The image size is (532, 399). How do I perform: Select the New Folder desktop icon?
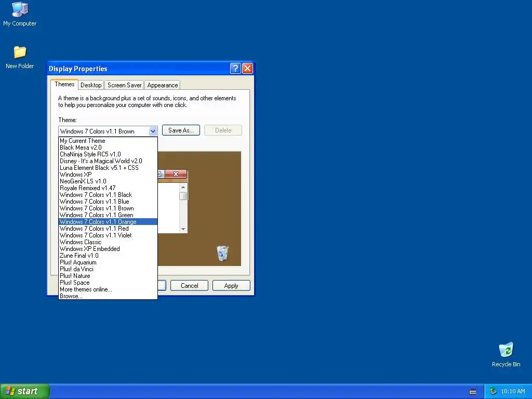click(x=20, y=57)
